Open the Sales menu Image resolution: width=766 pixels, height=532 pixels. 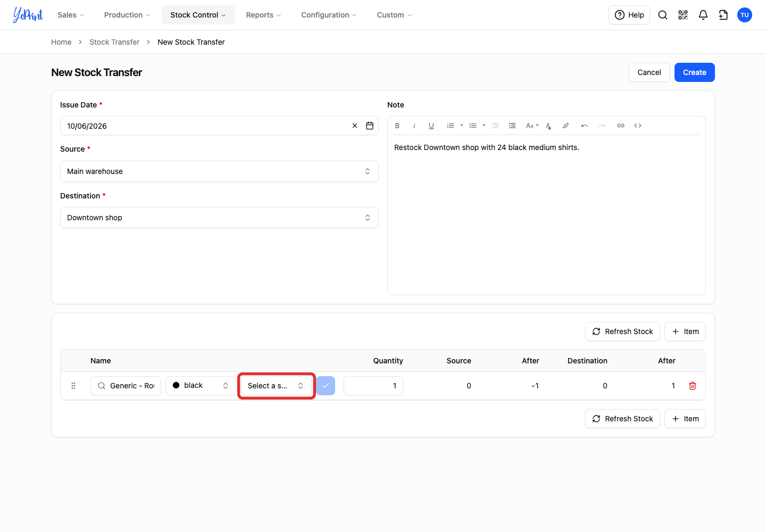click(71, 15)
